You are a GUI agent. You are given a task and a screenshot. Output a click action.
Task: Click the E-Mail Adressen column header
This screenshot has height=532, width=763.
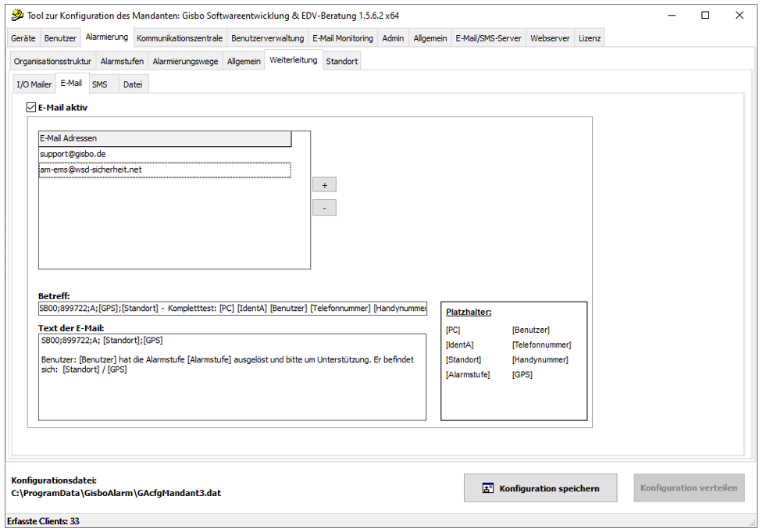tap(165, 139)
